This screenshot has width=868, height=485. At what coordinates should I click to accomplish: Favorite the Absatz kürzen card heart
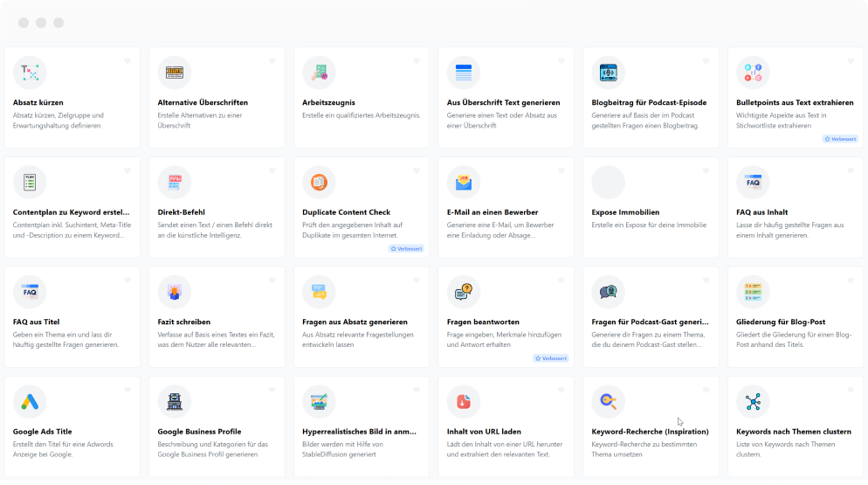pyautogui.click(x=127, y=61)
